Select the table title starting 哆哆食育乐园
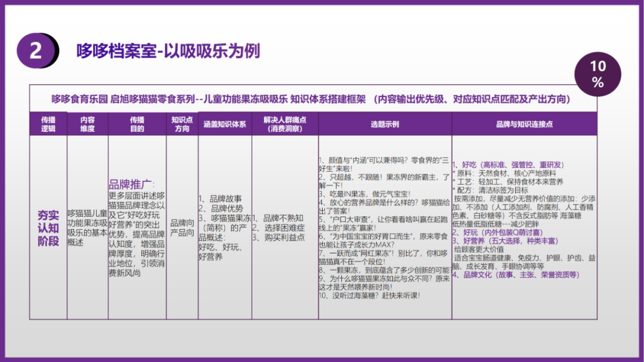Image resolution: width=644 pixels, height=362 pixels. point(311,99)
